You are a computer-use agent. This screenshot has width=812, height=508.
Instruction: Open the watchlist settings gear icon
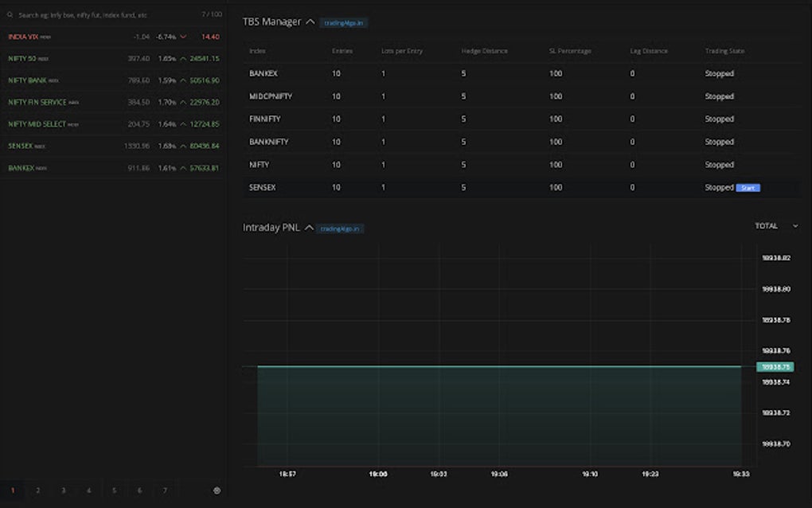click(x=217, y=490)
